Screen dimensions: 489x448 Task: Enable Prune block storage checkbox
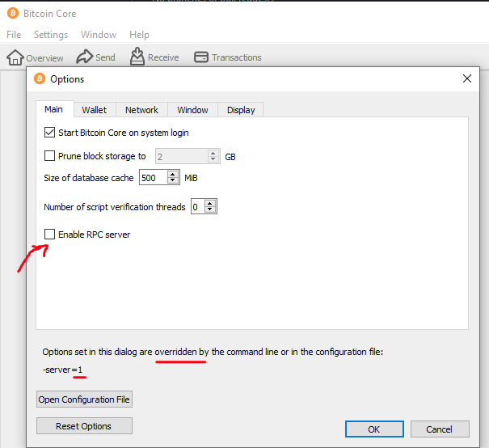pos(49,156)
